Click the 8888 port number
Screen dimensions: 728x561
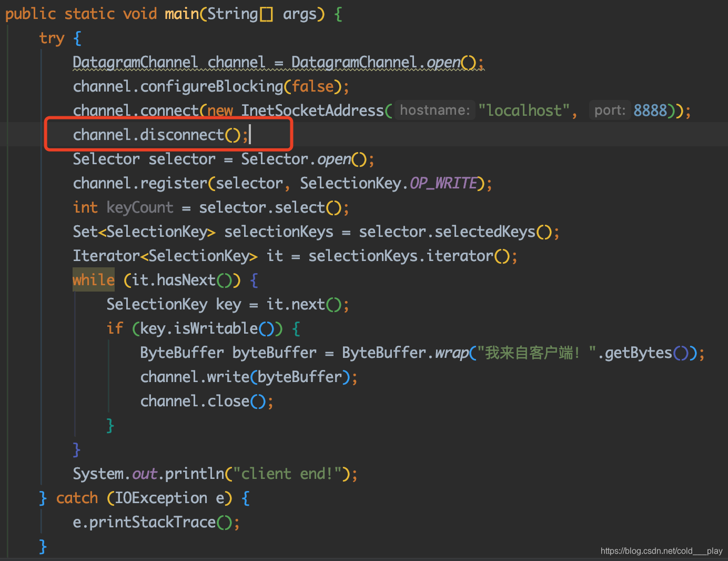tap(650, 111)
